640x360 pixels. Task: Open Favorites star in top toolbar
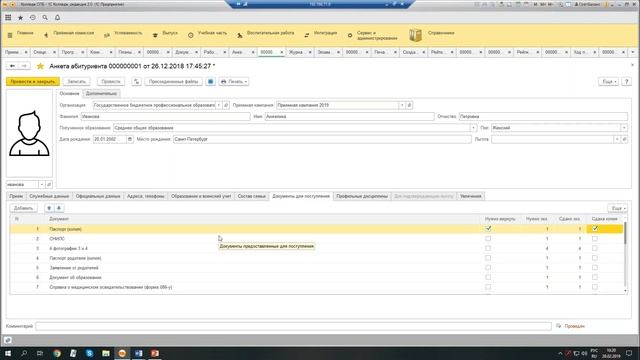pos(20,18)
